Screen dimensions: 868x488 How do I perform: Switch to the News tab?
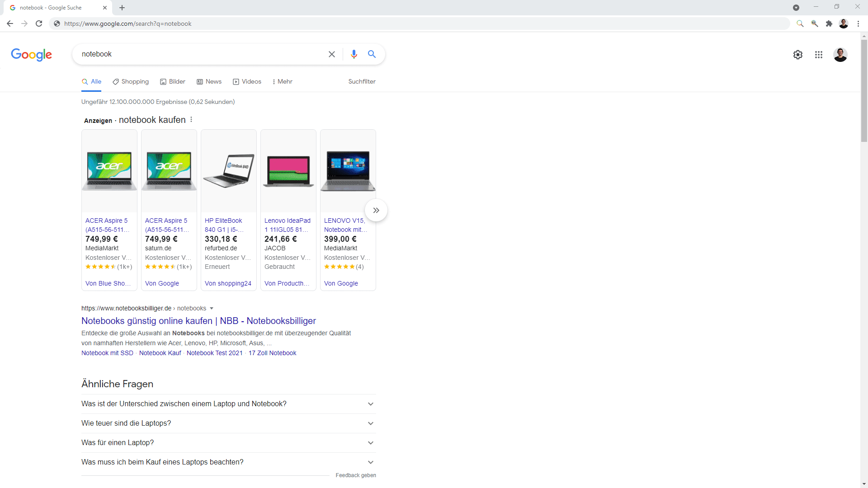click(x=209, y=82)
